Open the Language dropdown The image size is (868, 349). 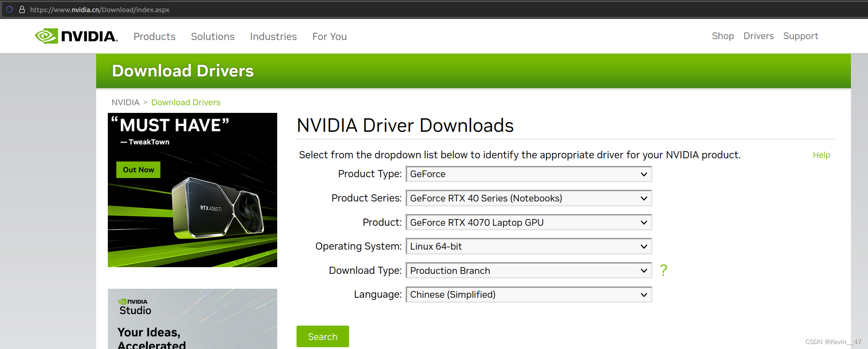click(529, 295)
